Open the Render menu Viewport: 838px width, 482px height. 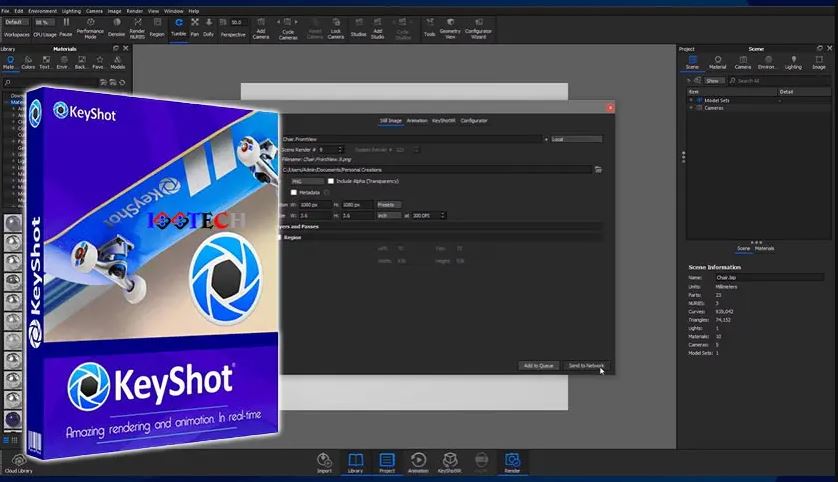coord(135,11)
